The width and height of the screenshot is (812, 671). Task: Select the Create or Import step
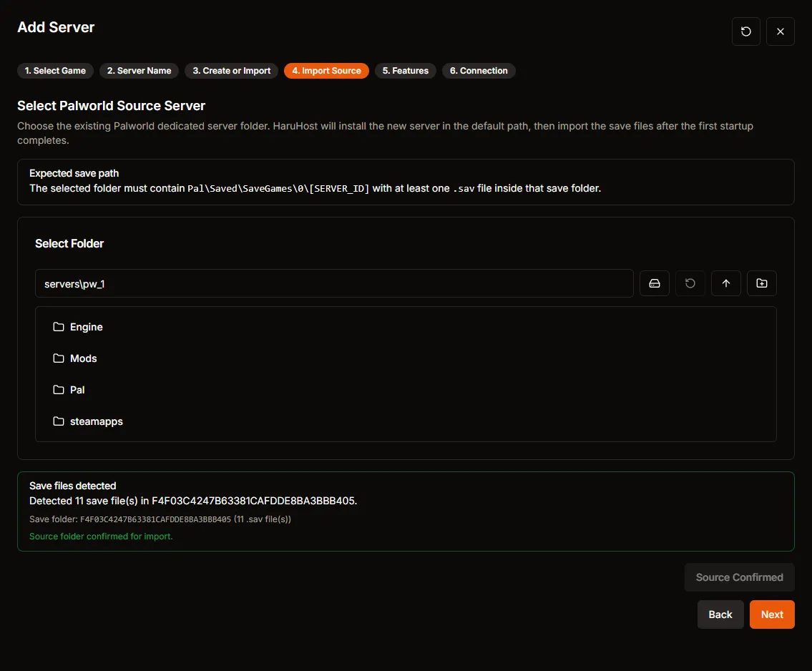pyautogui.click(x=231, y=70)
